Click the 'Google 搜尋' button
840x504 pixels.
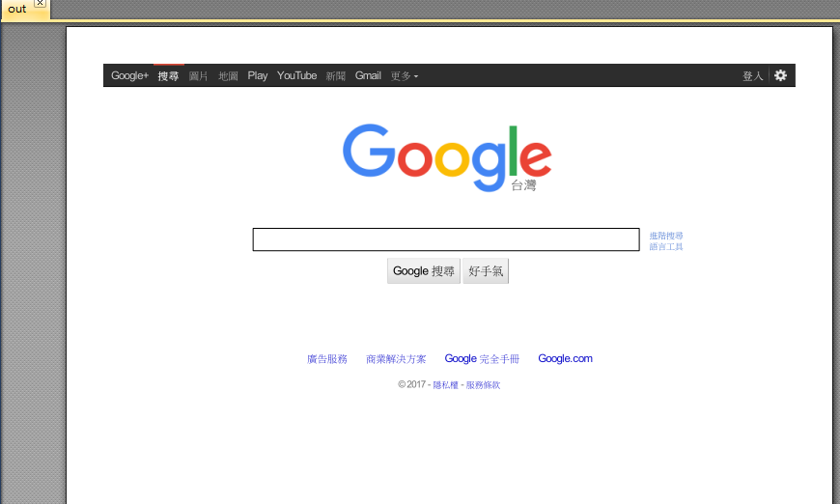point(424,271)
